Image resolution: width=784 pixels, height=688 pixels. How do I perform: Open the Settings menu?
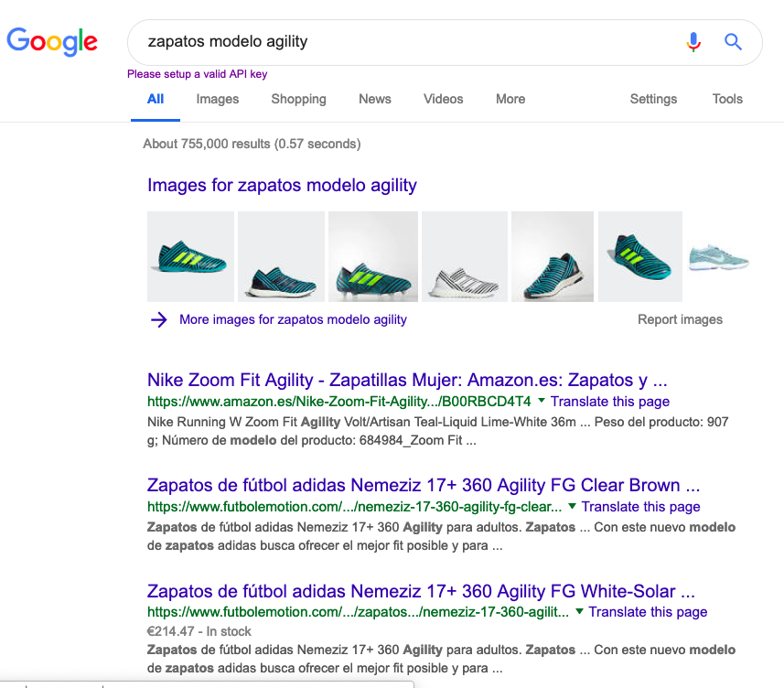[653, 99]
